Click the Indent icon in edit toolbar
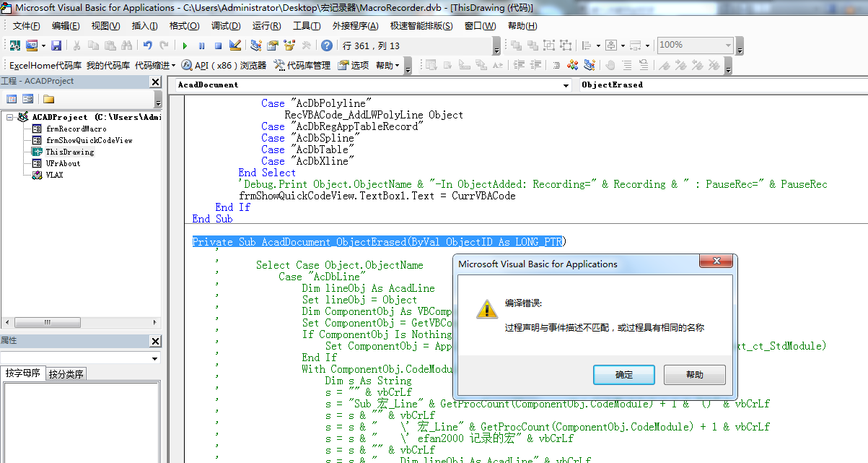 pyautogui.click(x=519, y=65)
